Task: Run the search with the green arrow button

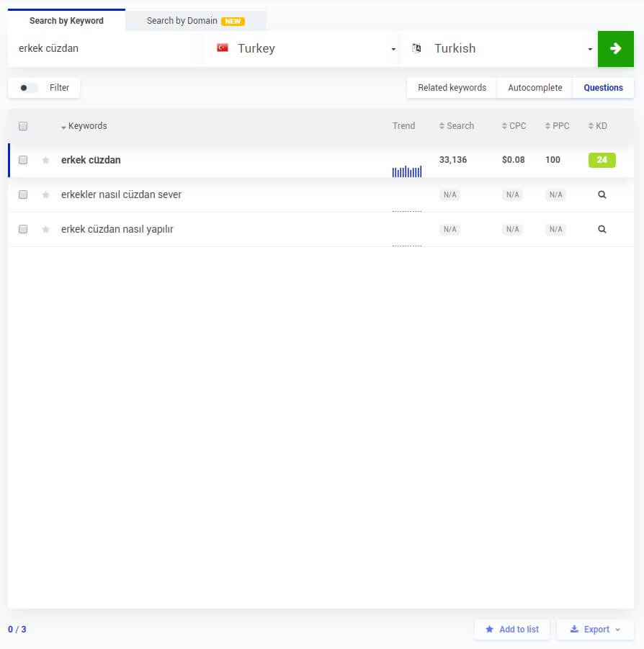Action: pyautogui.click(x=616, y=48)
